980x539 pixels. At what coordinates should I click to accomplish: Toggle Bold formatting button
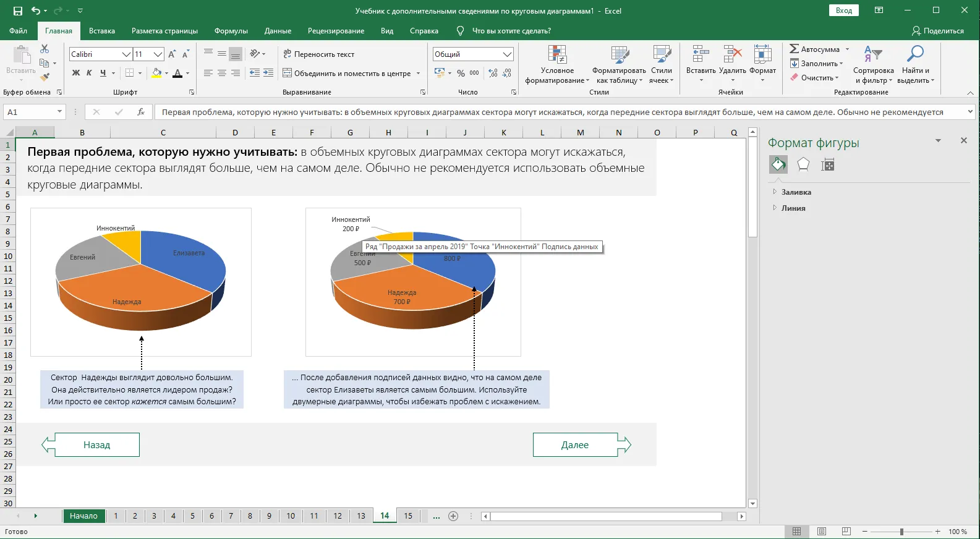tap(75, 73)
